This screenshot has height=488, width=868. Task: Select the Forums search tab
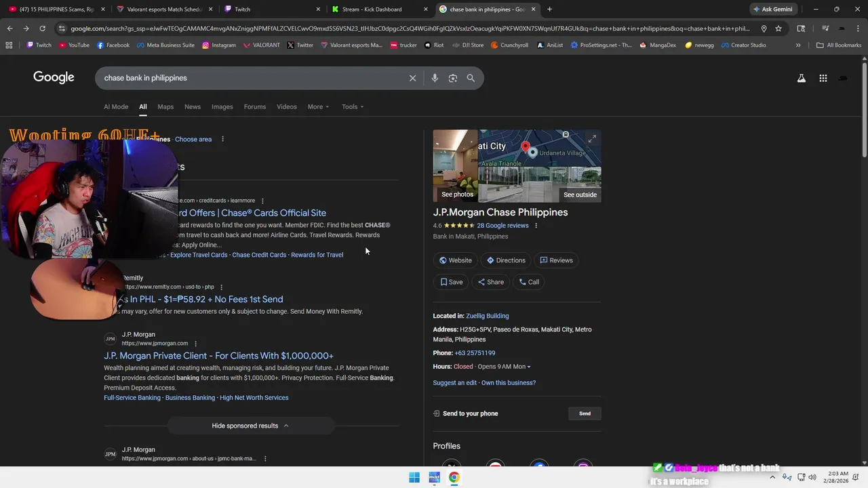(x=255, y=106)
